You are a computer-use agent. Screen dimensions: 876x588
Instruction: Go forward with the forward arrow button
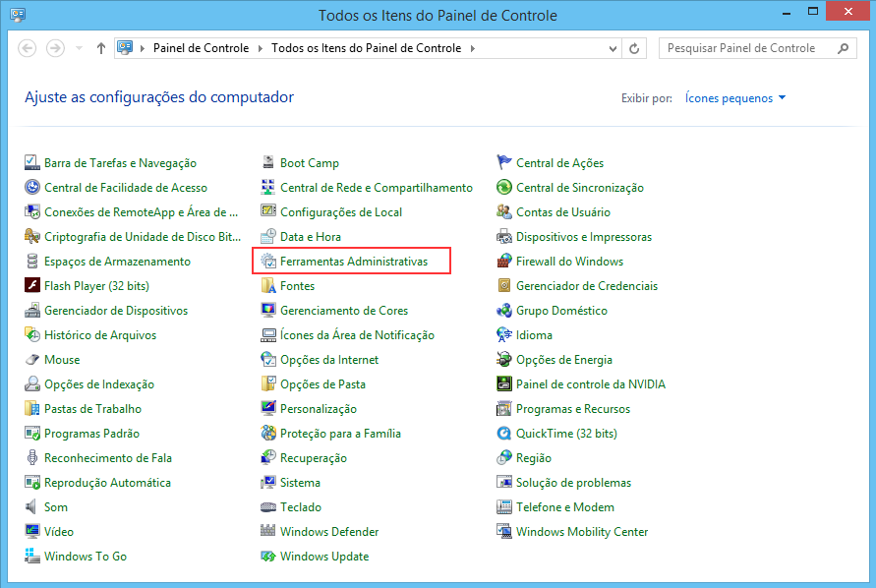[55, 48]
